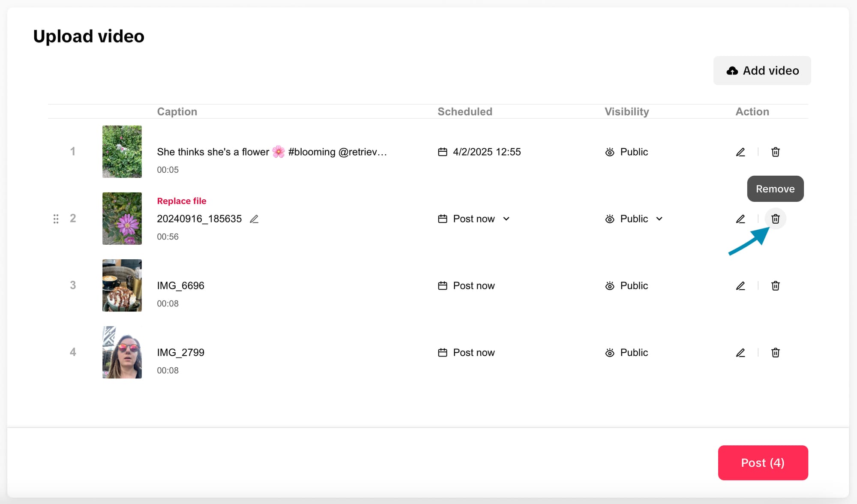Open the selfie thumbnail of IMG_2799
This screenshot has height=504, width=857.
point(122,352)
